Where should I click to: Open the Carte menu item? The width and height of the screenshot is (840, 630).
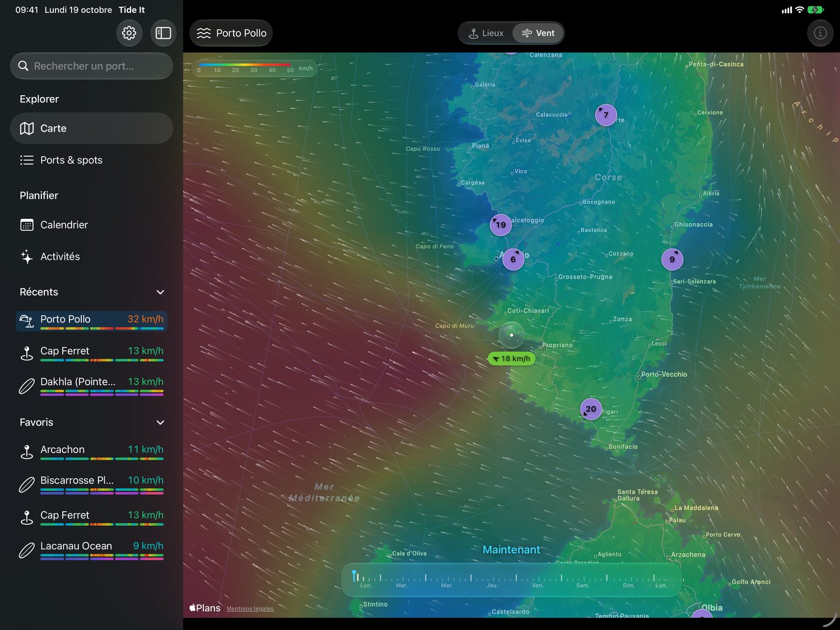coord(92,128)
